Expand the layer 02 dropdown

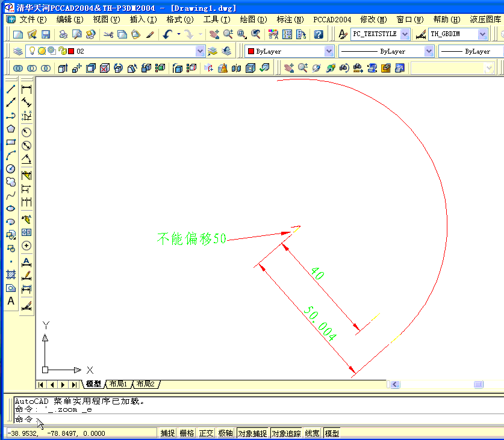coord(200,51)
